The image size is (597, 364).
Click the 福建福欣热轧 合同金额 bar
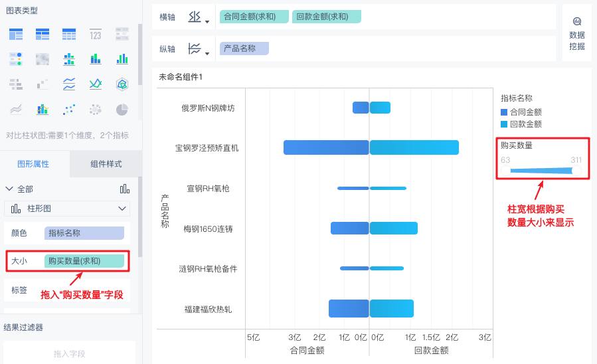click(x=349, y=308)
